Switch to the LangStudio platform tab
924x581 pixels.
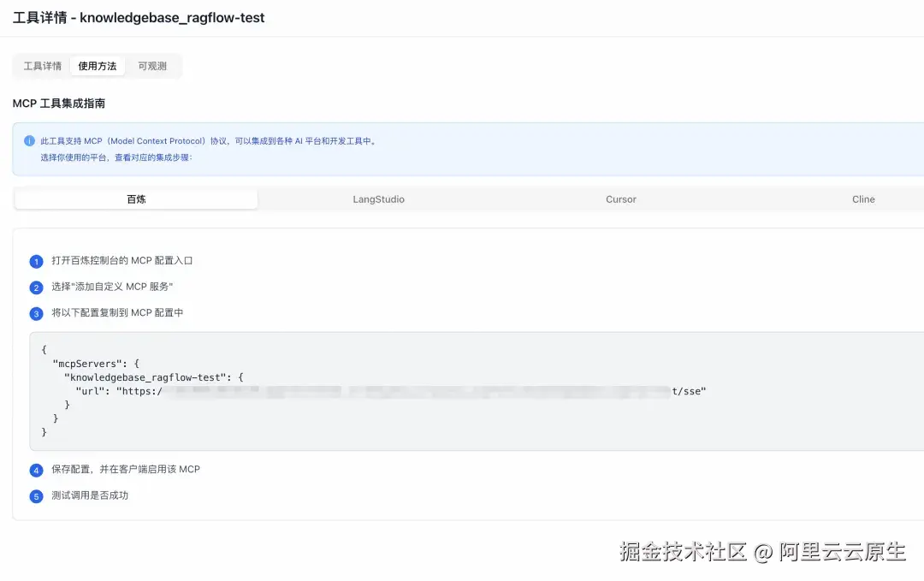378,199
